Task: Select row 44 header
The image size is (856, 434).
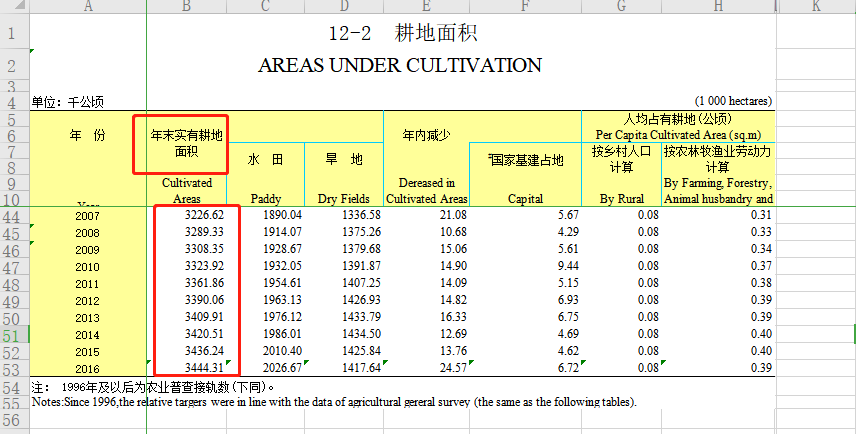Action: (x=14, y=215)
